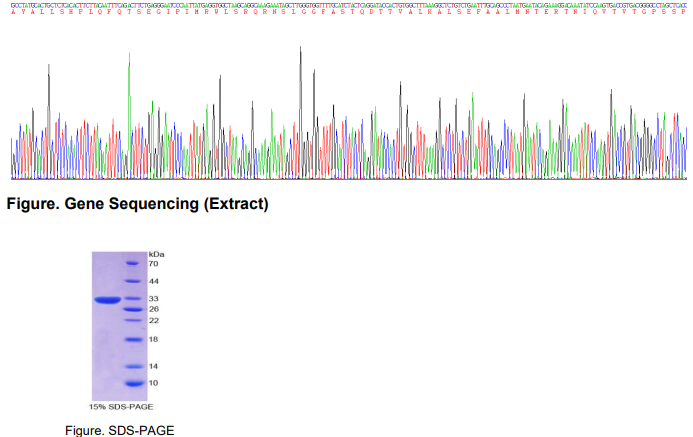Click the 14 kDa marker label
This screenshot has width=693, height=437.
154,366
